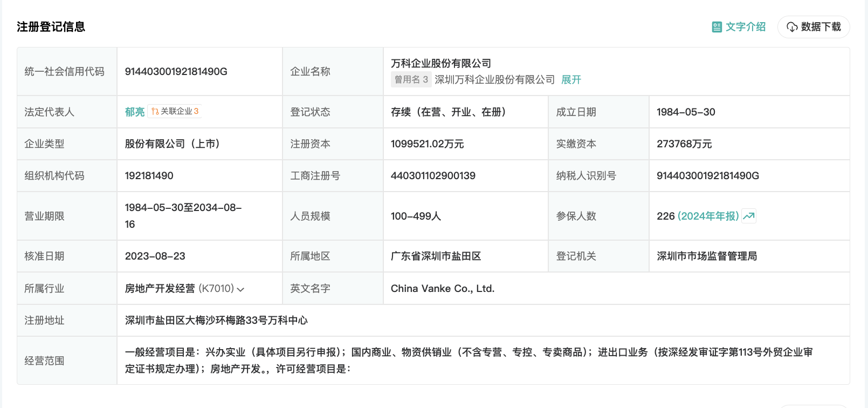Select former name 深圳万科企业股份有限公司
The width and height of the screenshot is (868, 408).
click(x=494, y=80)
